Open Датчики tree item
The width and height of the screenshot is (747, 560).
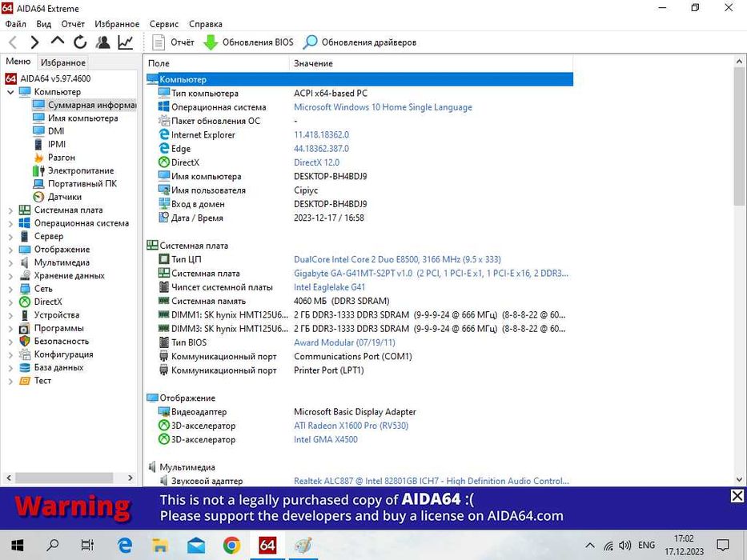58,197
